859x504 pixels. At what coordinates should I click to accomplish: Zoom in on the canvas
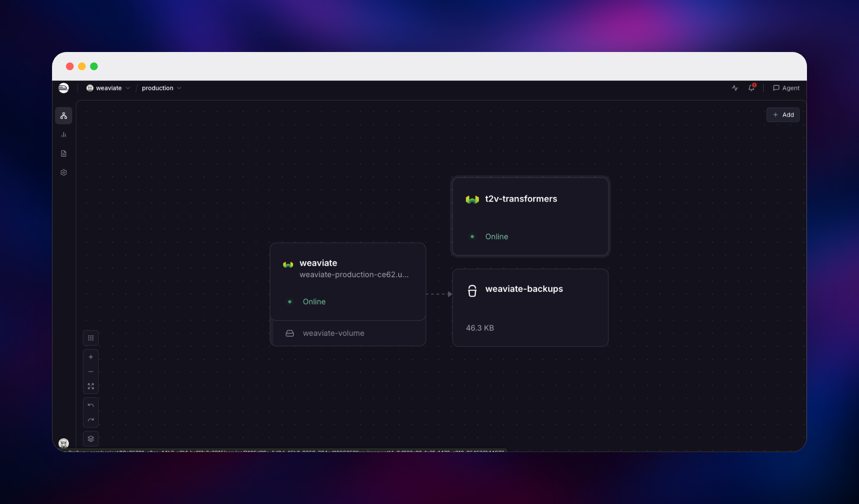[x=91, y=357]
